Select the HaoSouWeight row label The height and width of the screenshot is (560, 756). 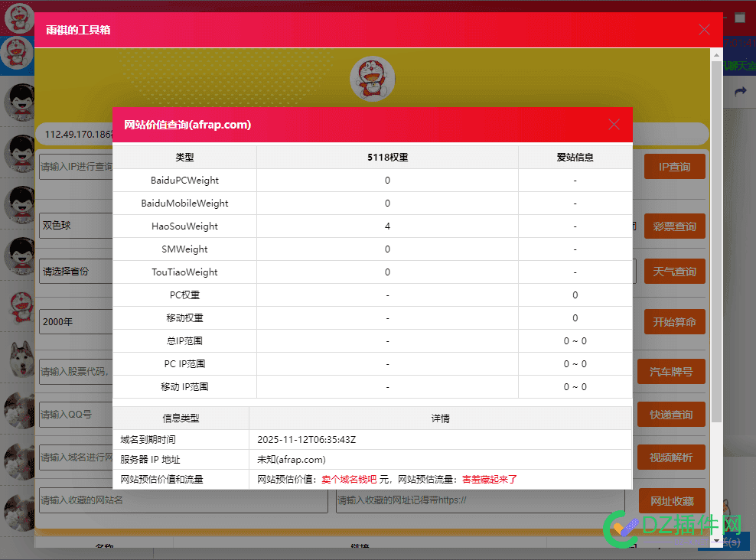click(184, 226)
